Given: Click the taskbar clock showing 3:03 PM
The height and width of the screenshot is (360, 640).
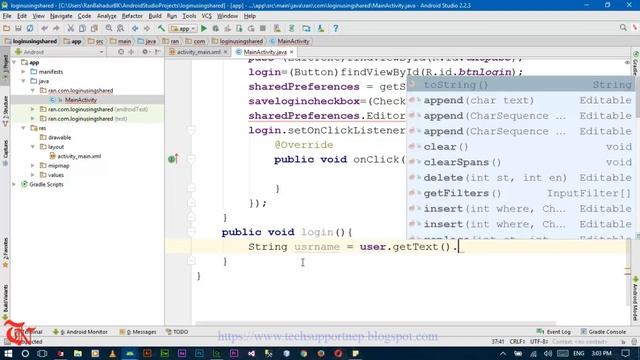Looking at the screenshot, I should pyautogui.click(x=601, y=353).
